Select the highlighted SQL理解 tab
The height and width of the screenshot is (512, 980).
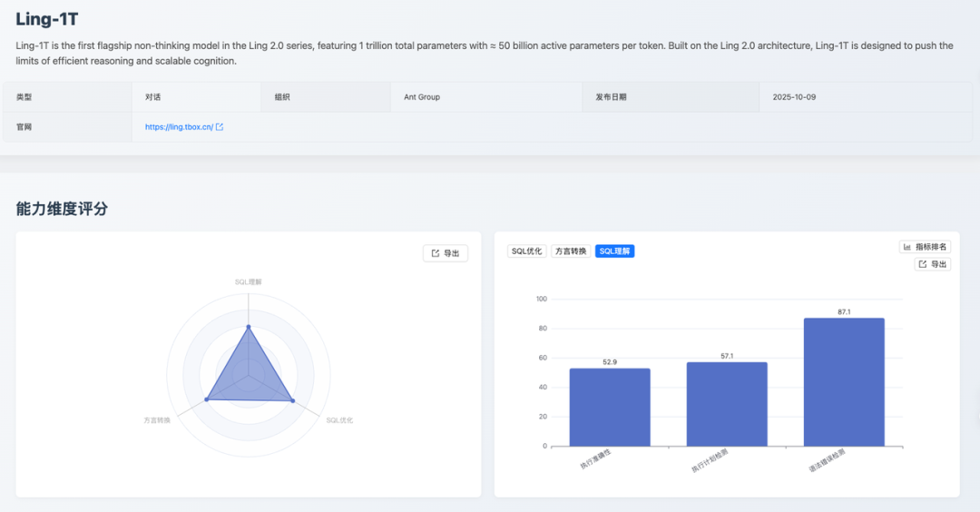click(615, 251)
